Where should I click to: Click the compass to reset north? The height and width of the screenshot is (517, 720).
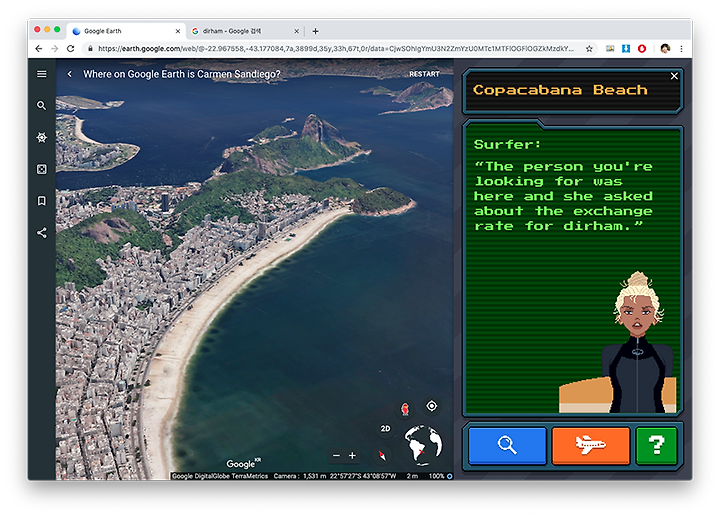[382, 455]
